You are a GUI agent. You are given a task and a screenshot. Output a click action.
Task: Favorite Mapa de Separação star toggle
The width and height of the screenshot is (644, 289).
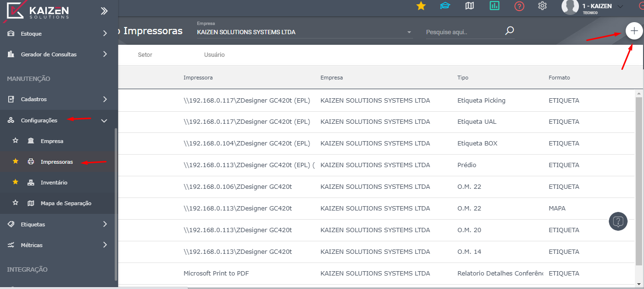click(x=15, y=203)
